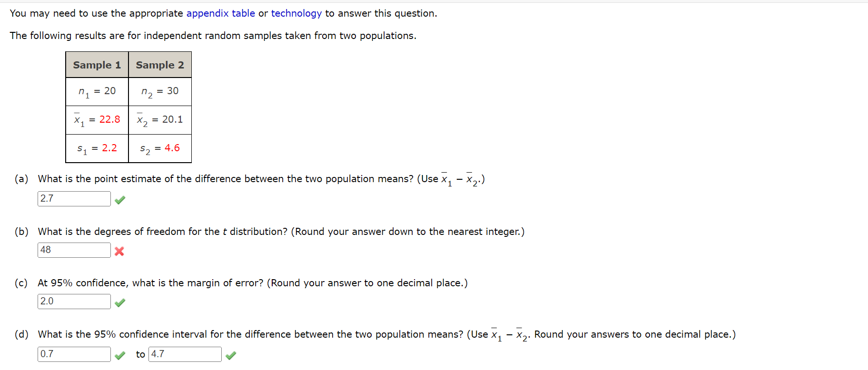
Task: Click the x̄1 = 22.8 value in the table
Action: point(97,120)
